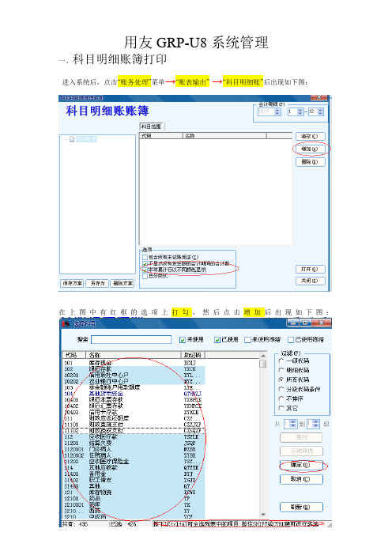The width and height of the screenshot is (392, 555).
Task: Toggle the 未使用 checkbox
Action: click(183, 340)
